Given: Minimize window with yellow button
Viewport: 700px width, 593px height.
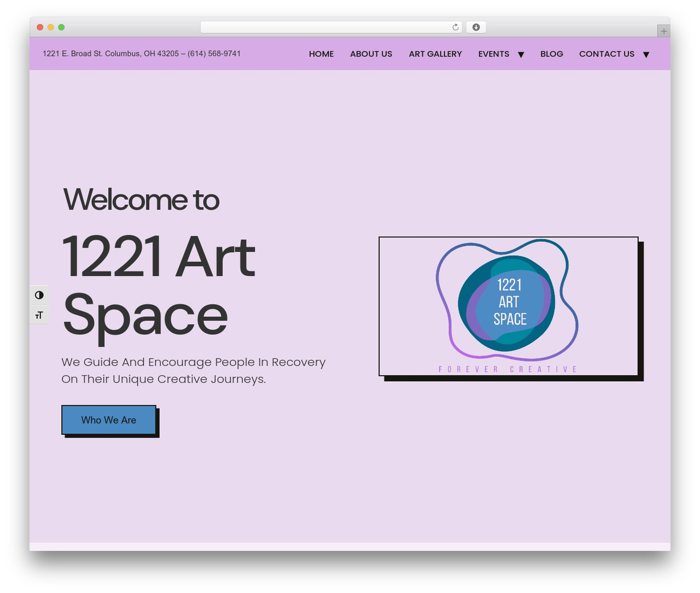Looking at the screenshot, I should click(51, 27).
